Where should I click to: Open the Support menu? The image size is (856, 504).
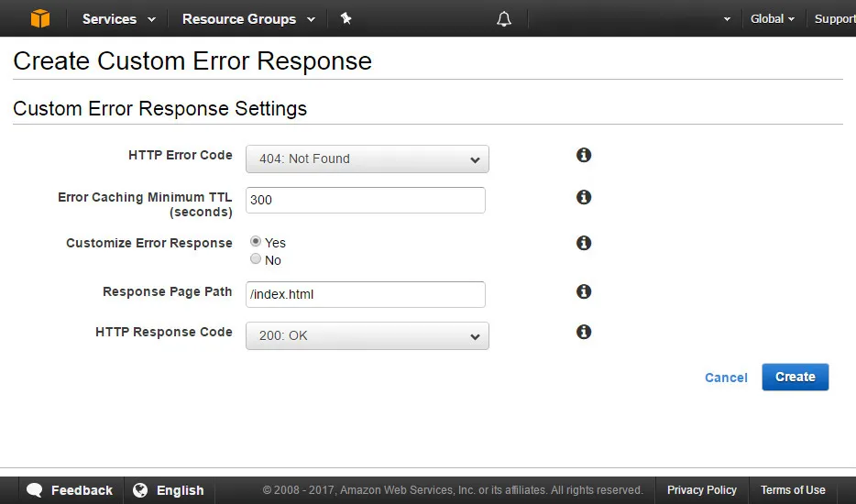835,19
